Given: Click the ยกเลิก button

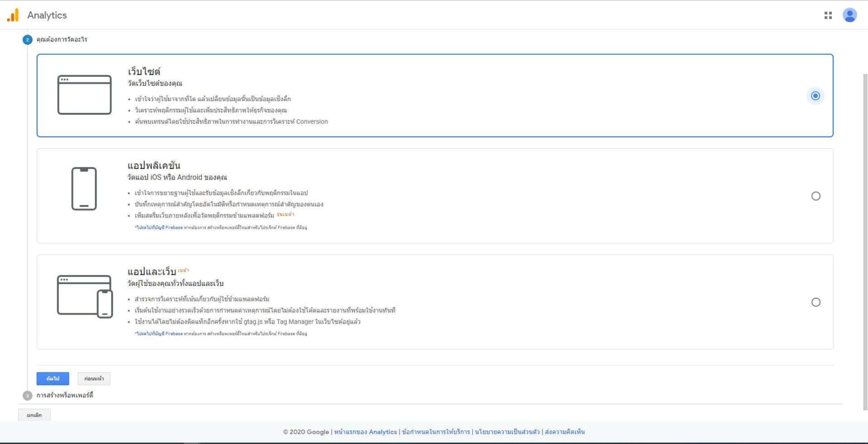Looking at the screenshot, I should coord(34,415).
